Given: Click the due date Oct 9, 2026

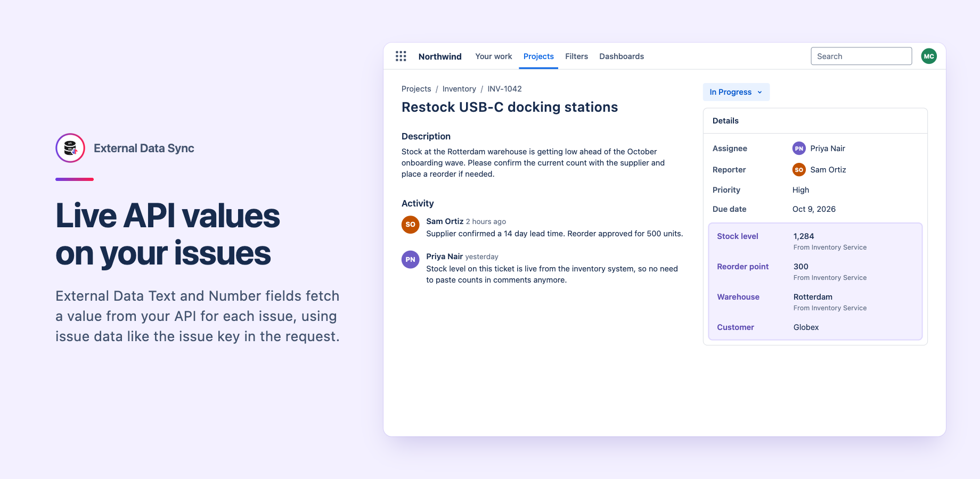Looking at the screenshot, I should point(814,209).
